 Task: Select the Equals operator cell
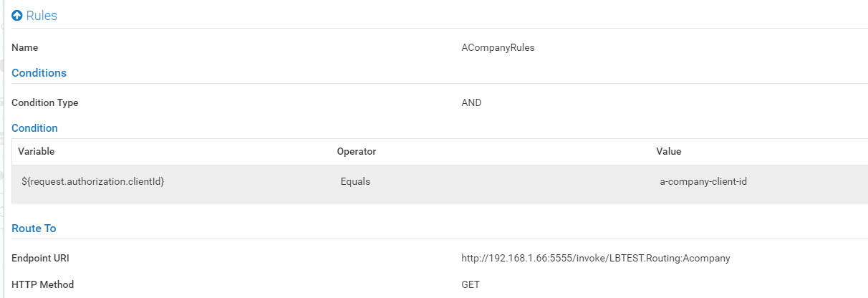(x=355, y=182)
